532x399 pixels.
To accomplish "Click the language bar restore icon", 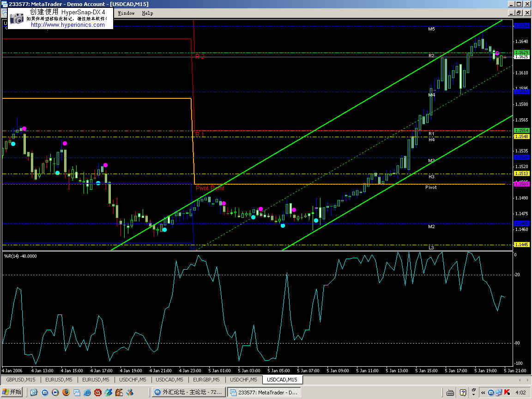I will pyautogui.click(x=474, y=390).
